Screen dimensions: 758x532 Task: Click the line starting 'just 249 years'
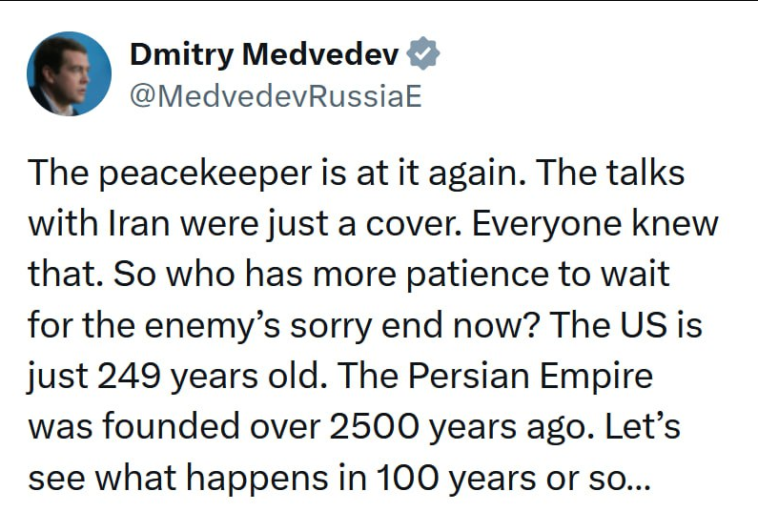pos(340,376)
